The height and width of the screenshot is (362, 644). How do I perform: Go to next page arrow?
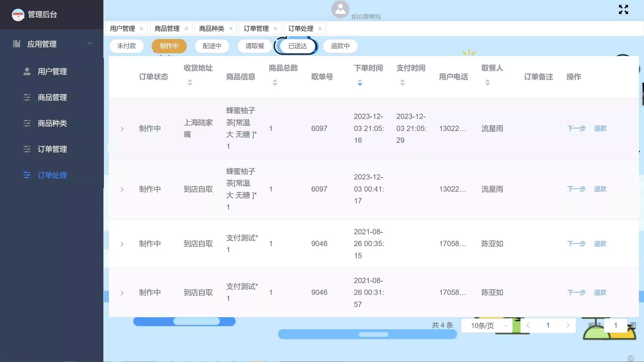click(568, 325)
